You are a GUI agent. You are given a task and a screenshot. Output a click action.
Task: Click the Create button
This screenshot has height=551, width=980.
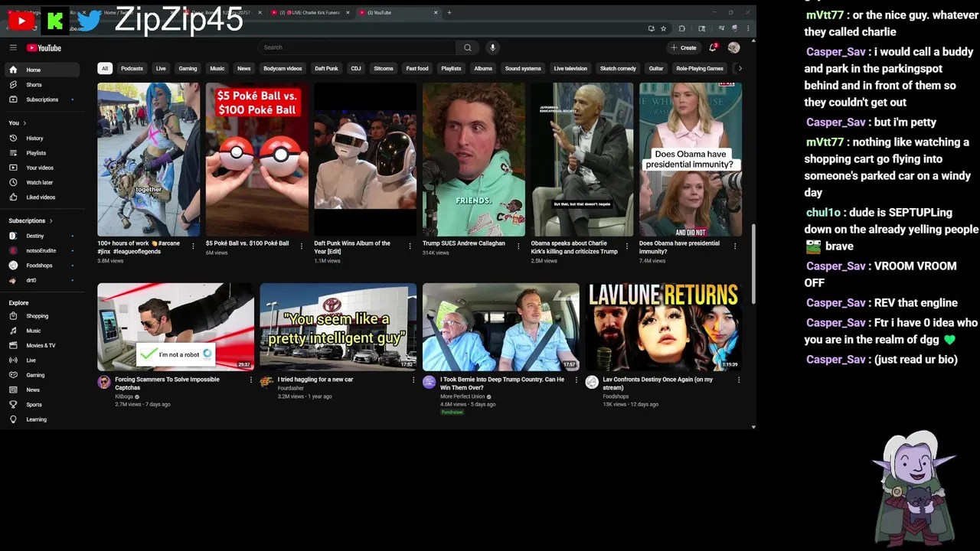(x=684, y=47)
